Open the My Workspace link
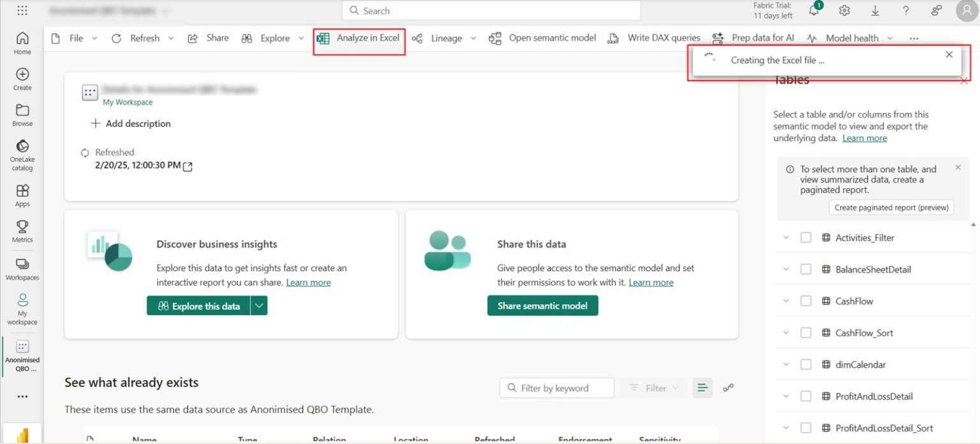This screenshot has height=444, width=980. [128, 102]
